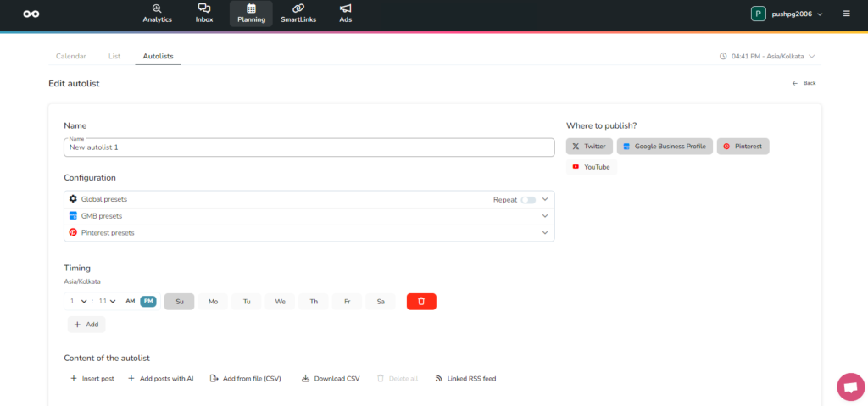Click the green P profile avatar
Image resolution: width=868 pixels, height=406 pixels.
[759, 14]
